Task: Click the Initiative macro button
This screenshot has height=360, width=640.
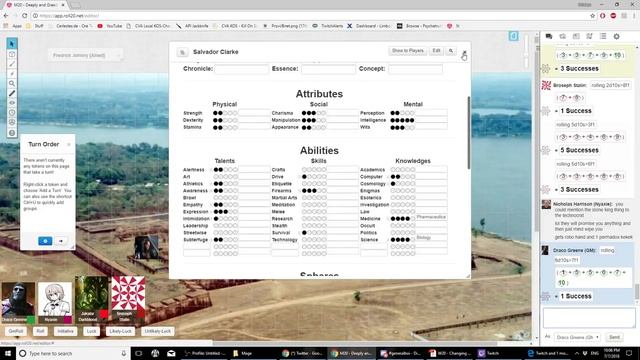Action: click(65, 331)
